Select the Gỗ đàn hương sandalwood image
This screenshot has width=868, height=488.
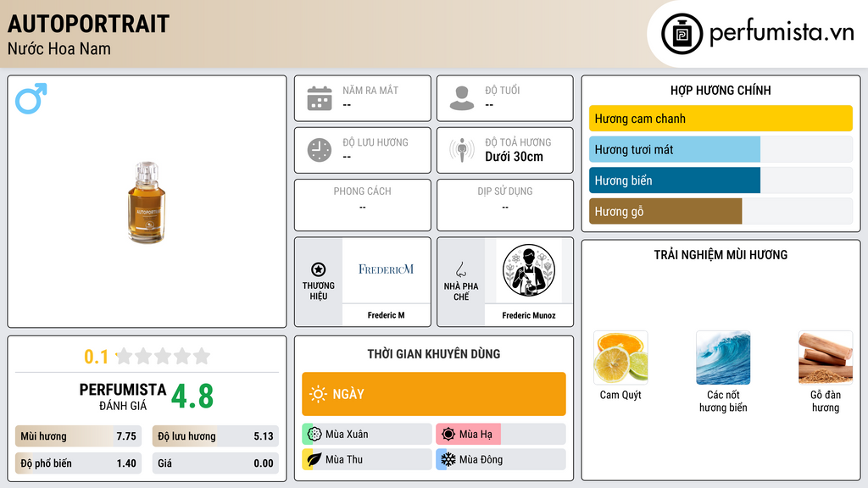click(x=826, y=358)
